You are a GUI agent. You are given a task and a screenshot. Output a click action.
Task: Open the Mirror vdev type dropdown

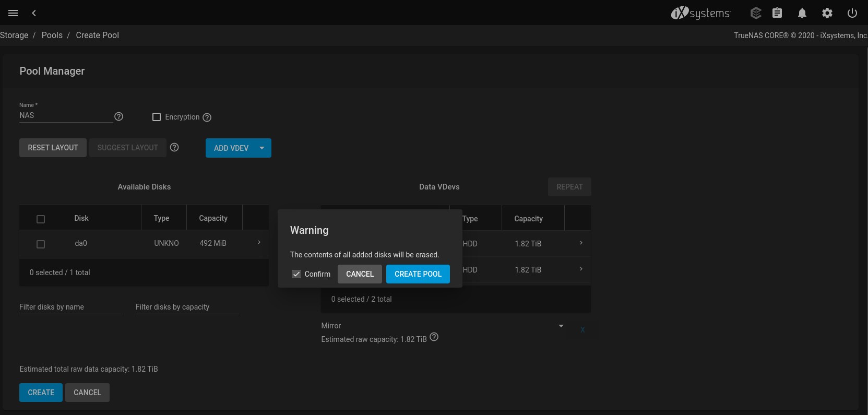click(561, 326)
